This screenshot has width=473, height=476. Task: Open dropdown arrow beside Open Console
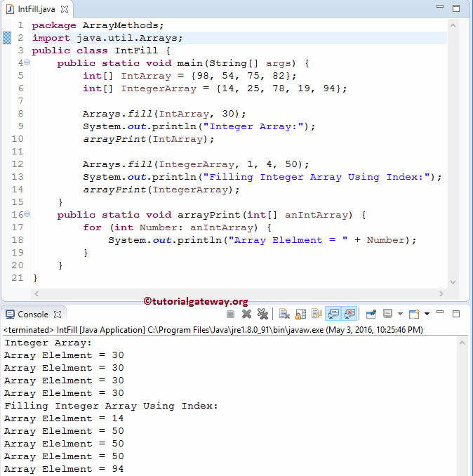click(x=426, y=314)
